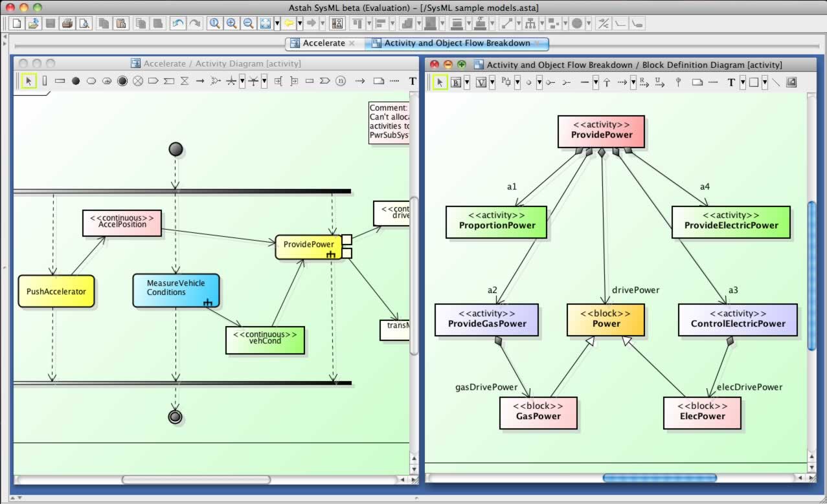This screenshot has height=504, width=827.
Task: Select the ProvidePower activity block
Action: click(601, 131)
